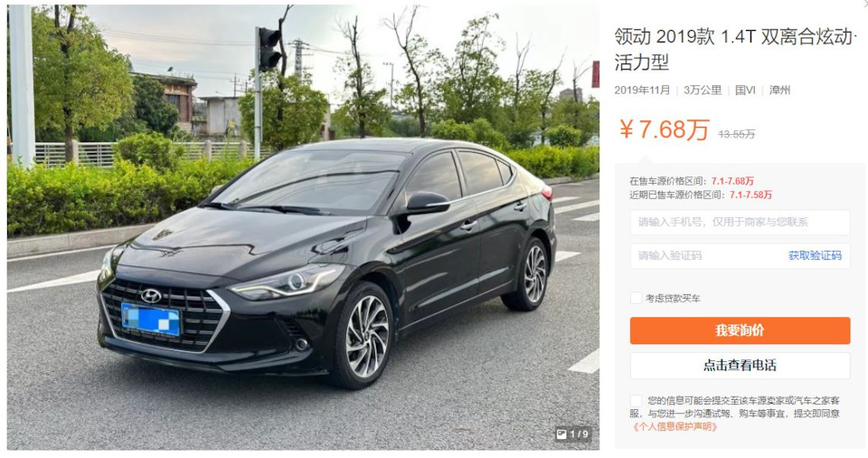Click the 获取验证码 link
This screenshot has height=458, width=868.
click(815, 255)
